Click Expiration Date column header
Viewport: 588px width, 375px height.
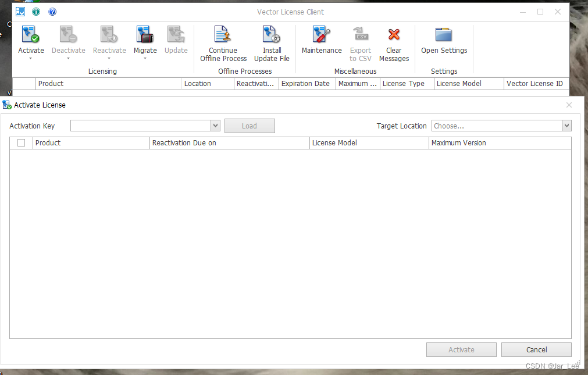(307, 84)
